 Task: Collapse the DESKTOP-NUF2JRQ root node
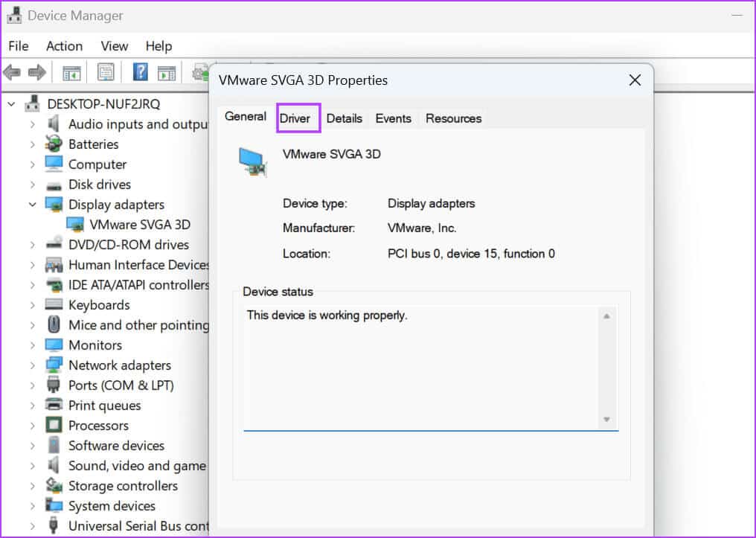12,103
